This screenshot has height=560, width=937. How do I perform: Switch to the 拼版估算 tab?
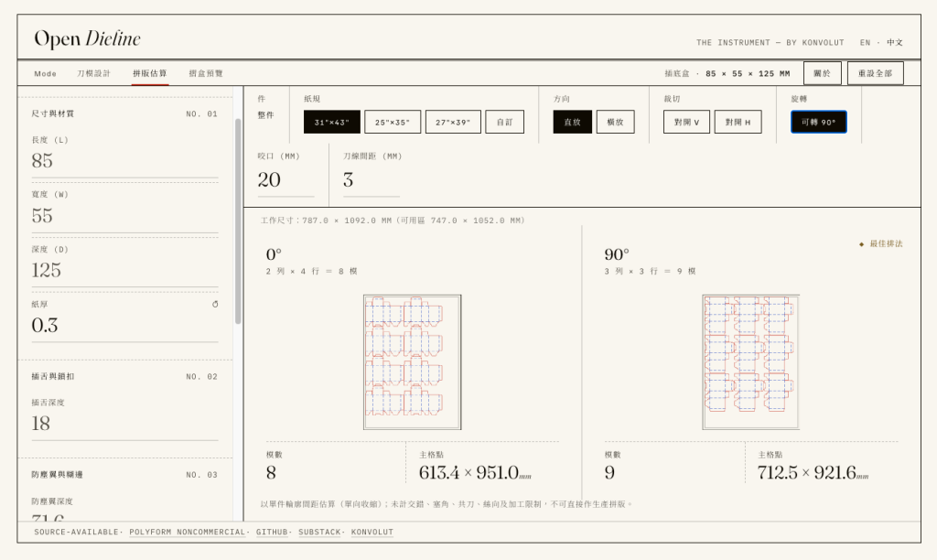coord(150,73)
